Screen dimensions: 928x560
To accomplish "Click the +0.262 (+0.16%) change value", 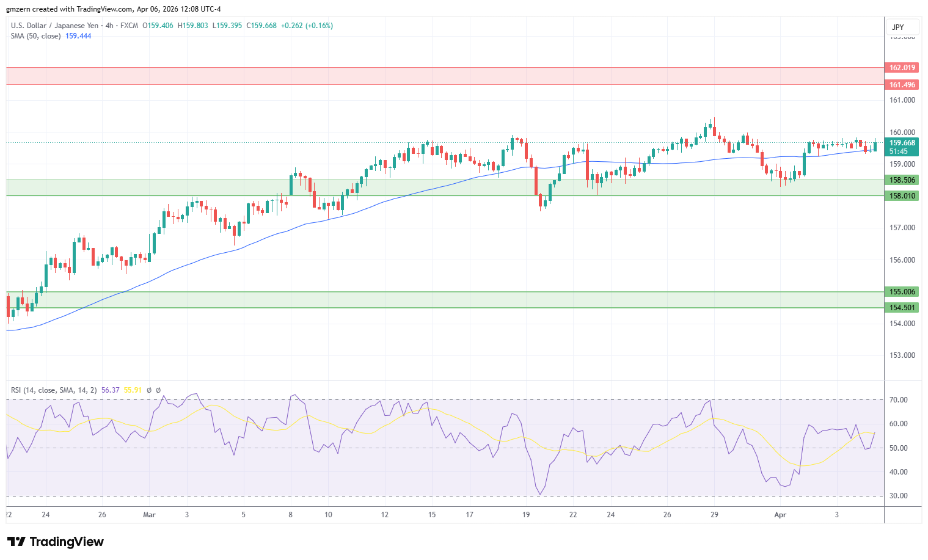I will click(307, 26).
